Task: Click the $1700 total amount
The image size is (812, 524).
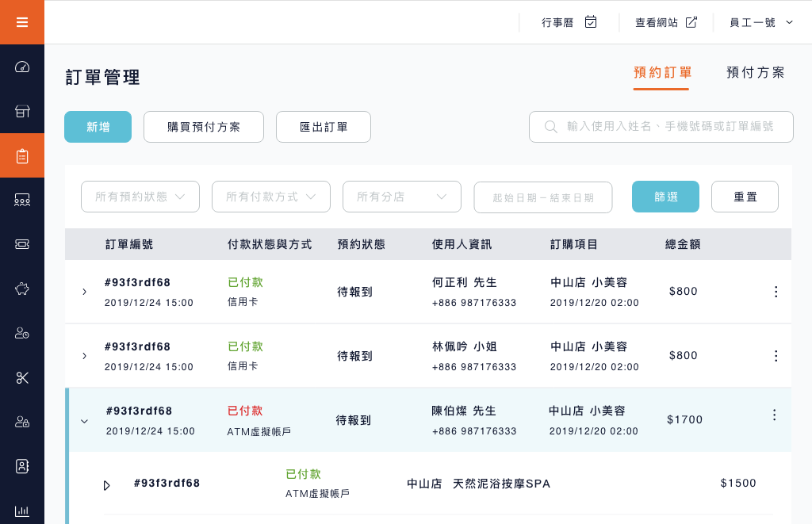Action: point(684,420)
